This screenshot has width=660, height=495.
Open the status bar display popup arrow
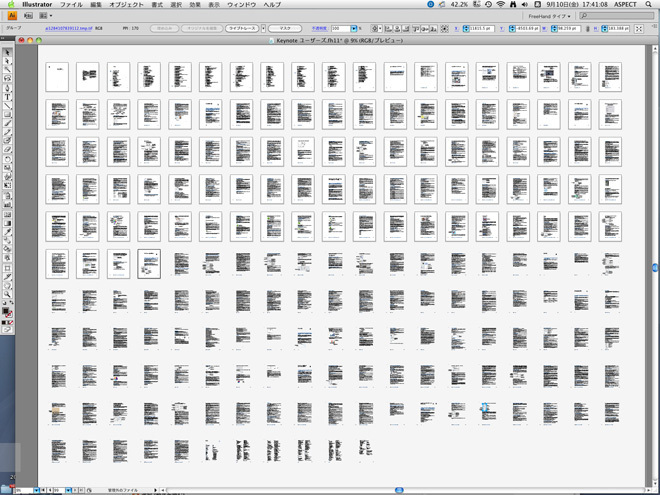click(156, 490)
